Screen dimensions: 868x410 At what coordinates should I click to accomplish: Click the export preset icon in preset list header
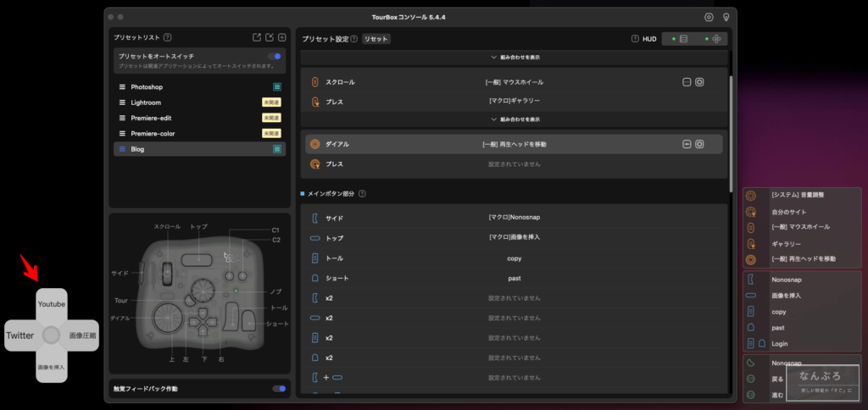click(x=257, y=38)
